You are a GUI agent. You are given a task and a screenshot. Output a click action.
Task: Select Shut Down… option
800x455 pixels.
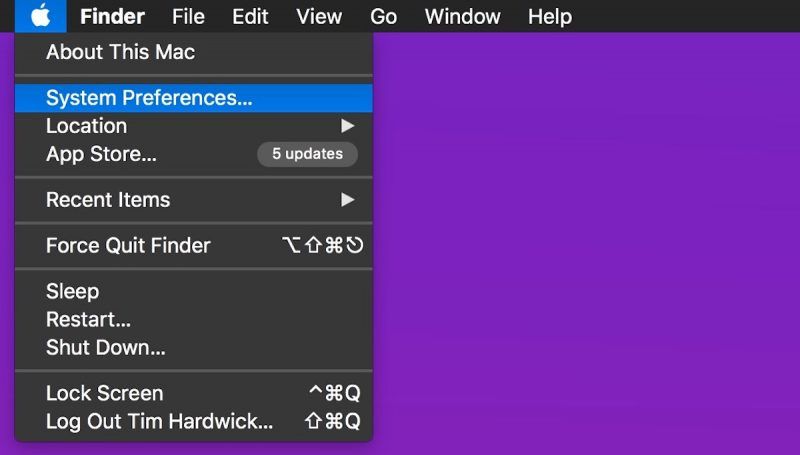tap(105, 348)
